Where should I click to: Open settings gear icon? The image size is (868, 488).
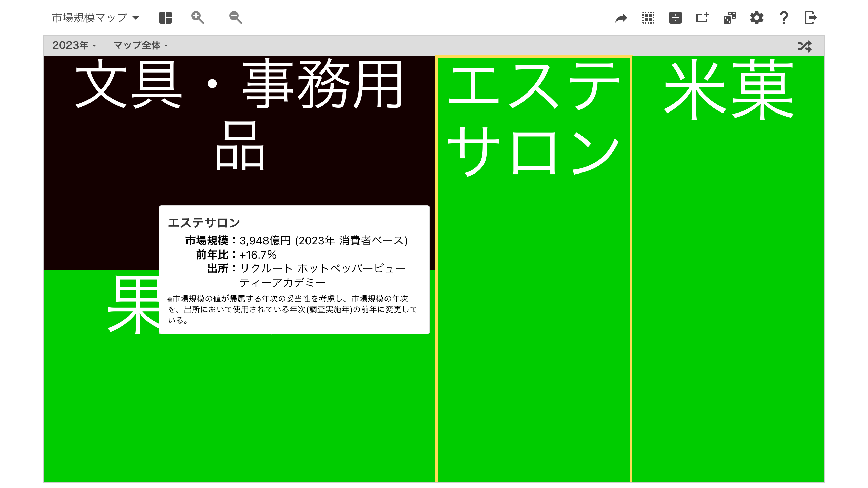pos(757,18)
